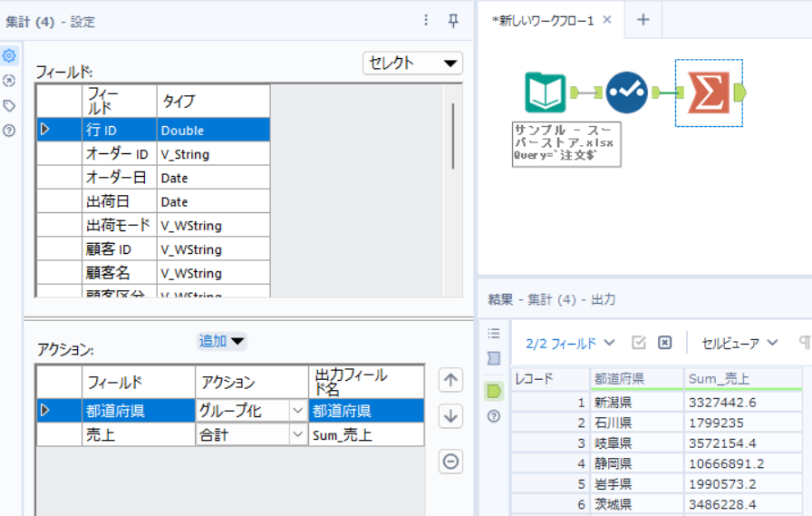Select the 1799235 value cell
The width and height of the screenshot is (812, 516).
tap(743, 423)
